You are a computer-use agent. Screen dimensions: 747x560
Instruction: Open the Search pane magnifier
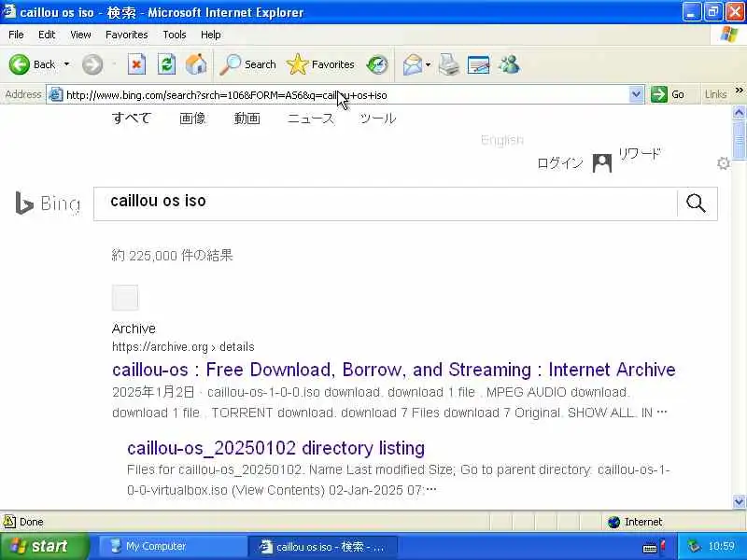230,64
